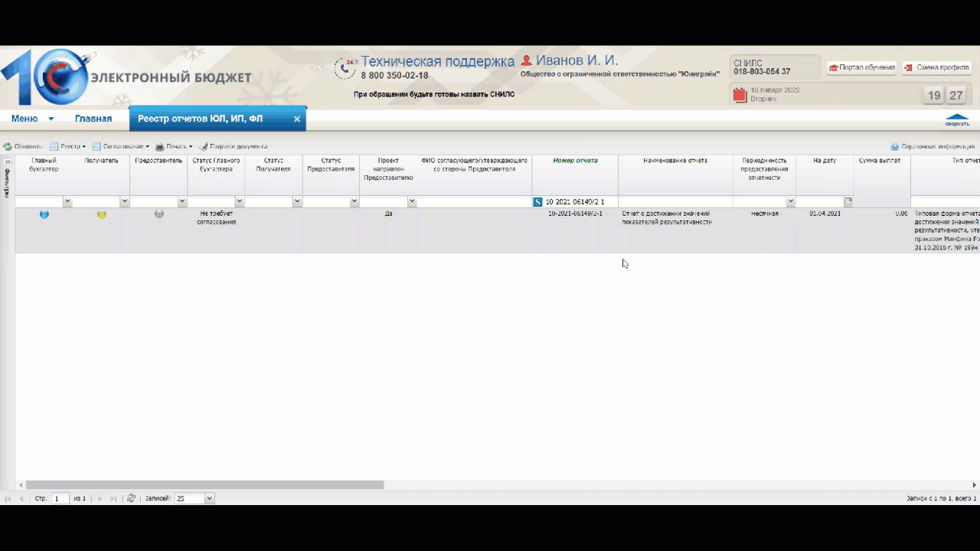
Task: Click the yellow Получатель status indicator
Action: (x=101, y=214)
